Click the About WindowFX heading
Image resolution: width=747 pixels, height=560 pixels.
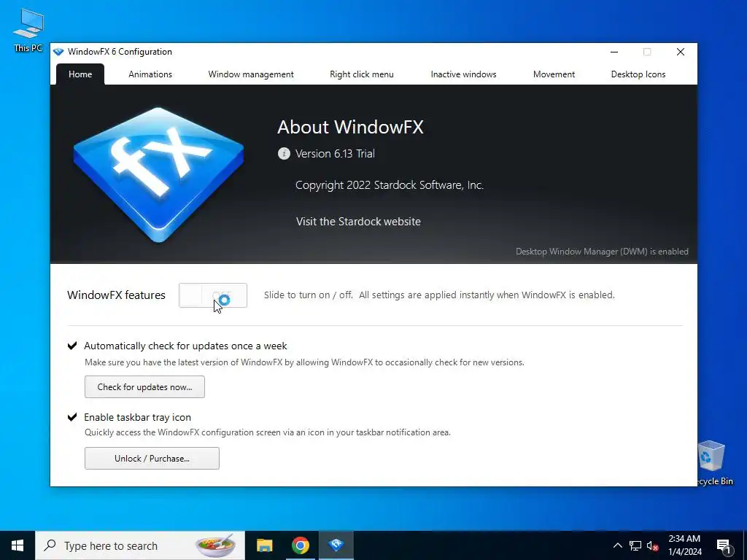350,127
